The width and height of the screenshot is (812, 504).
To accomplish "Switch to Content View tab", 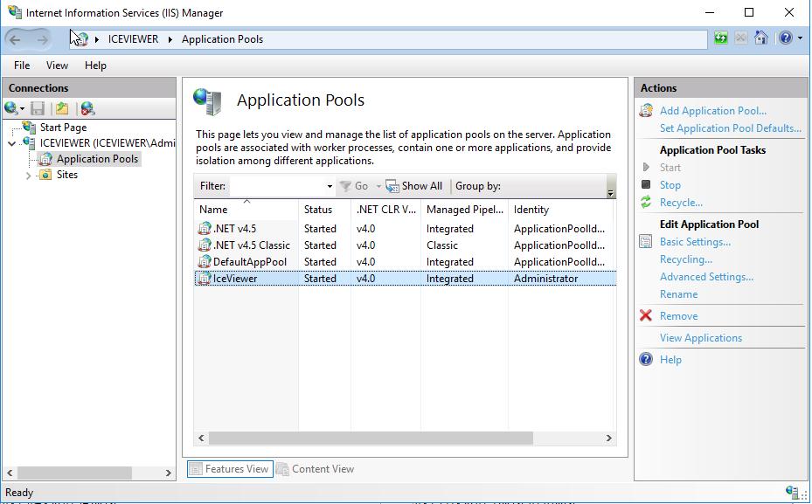I will (x=316, y=469).
